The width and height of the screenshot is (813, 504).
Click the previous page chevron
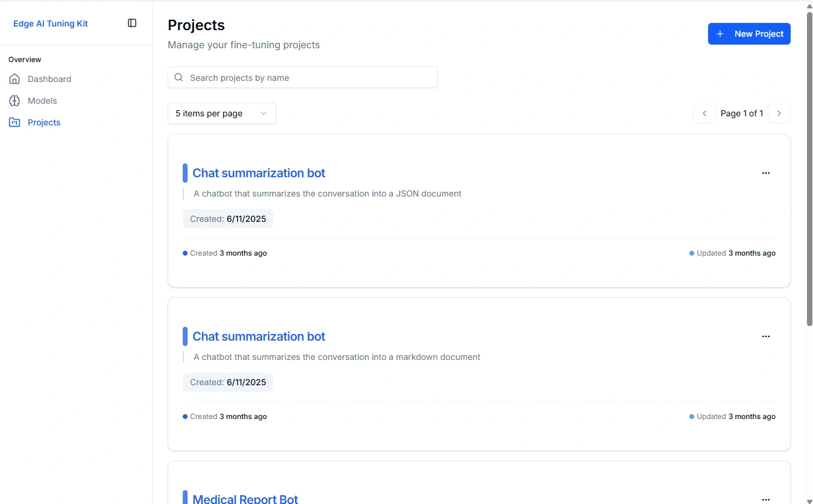704,113
